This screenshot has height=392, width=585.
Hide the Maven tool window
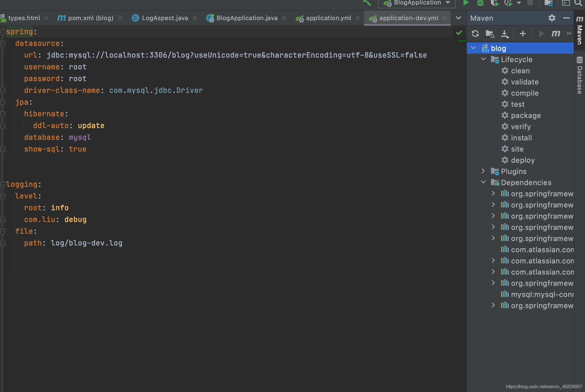566,18
